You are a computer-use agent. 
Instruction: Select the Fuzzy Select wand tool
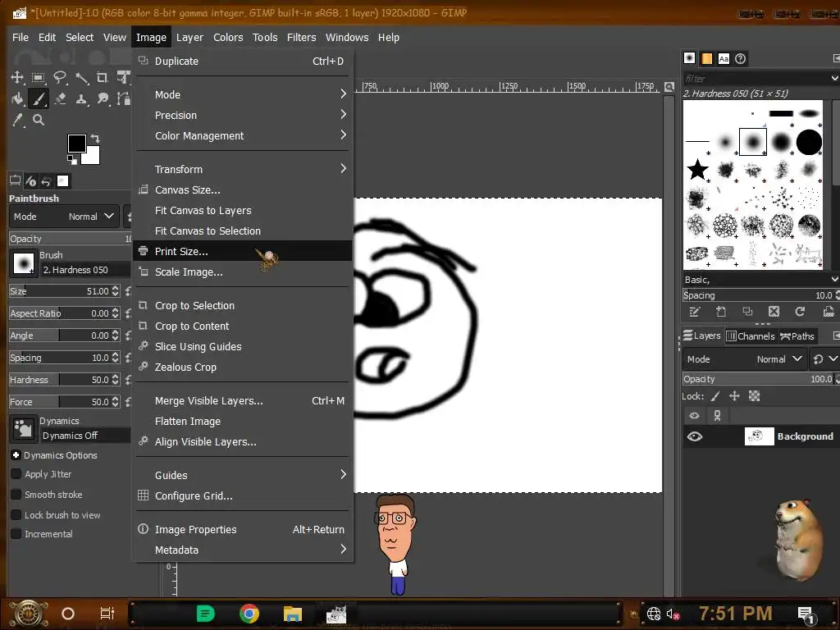point(81,78)
